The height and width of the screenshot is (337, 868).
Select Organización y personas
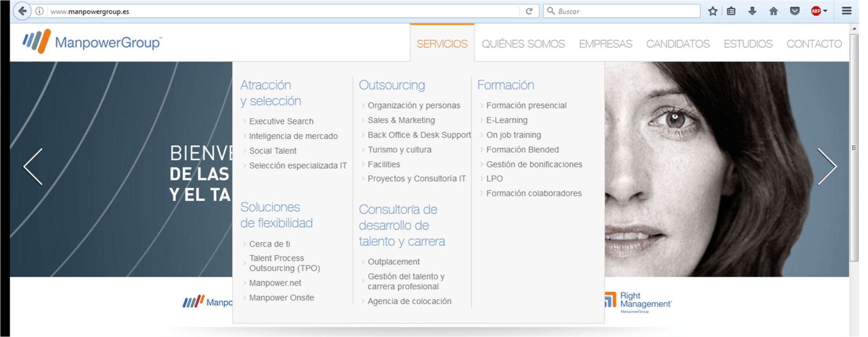[x=414, y=105]
